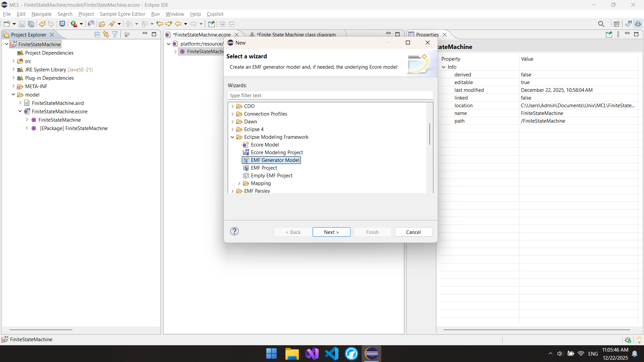Open the Sample Ecore Editor menu
Screen dimensions: 644x362
122,14
